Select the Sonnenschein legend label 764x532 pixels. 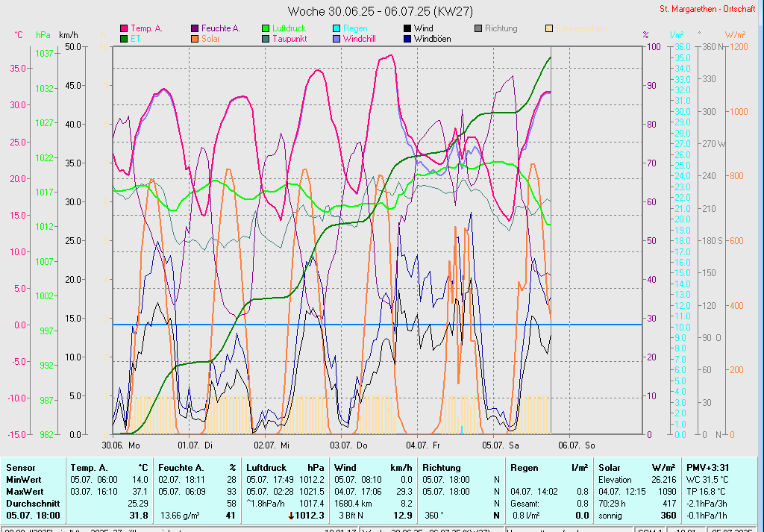click(581, 28)
